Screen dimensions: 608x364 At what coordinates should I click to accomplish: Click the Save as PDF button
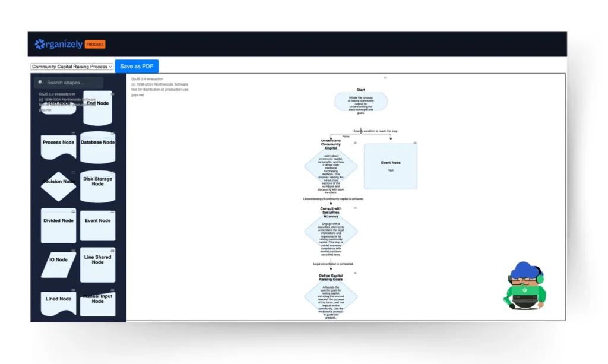[x=137, y=66]
